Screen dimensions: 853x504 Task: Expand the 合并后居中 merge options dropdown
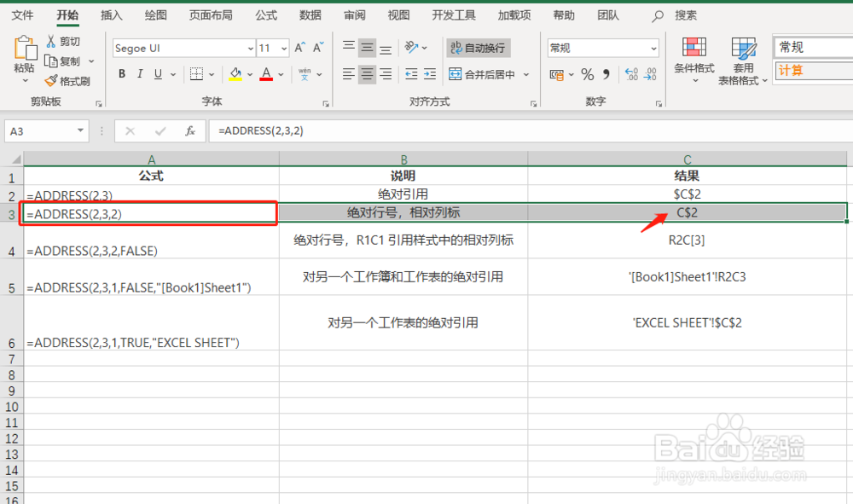point(526,75)
